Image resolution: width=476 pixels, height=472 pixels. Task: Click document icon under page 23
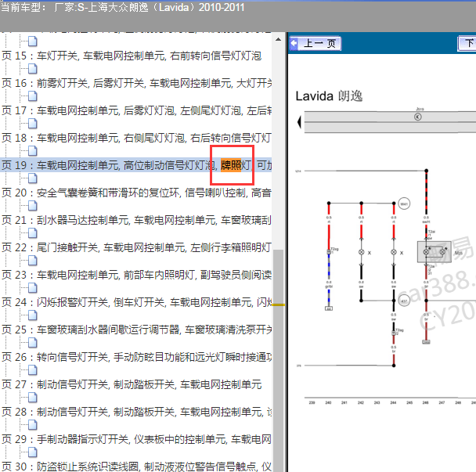tap(32, 288)
